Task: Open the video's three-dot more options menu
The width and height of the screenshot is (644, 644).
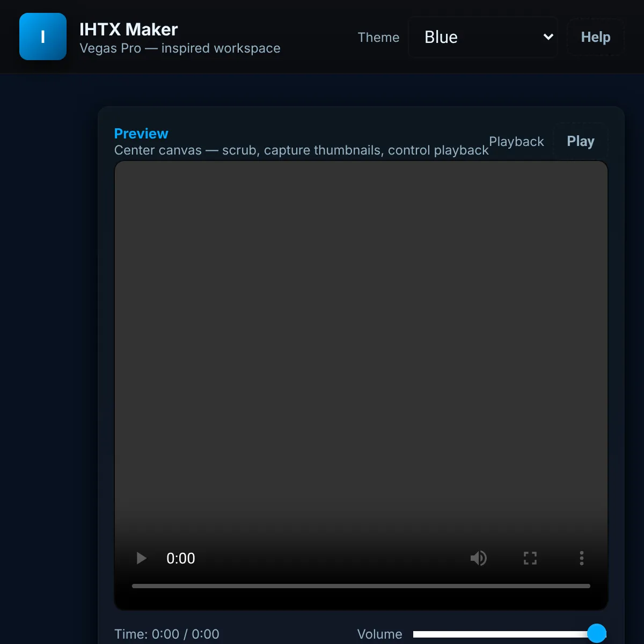Action: coord(582,558)
